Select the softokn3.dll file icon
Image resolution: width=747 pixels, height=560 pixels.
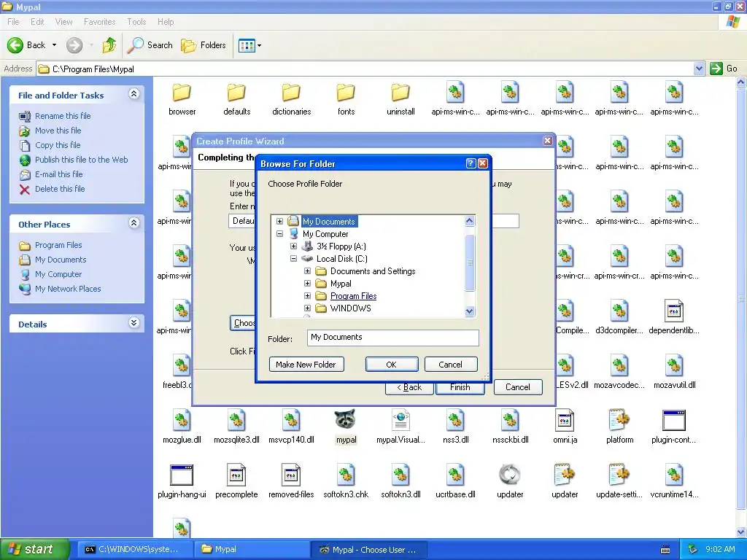point(400,475)
